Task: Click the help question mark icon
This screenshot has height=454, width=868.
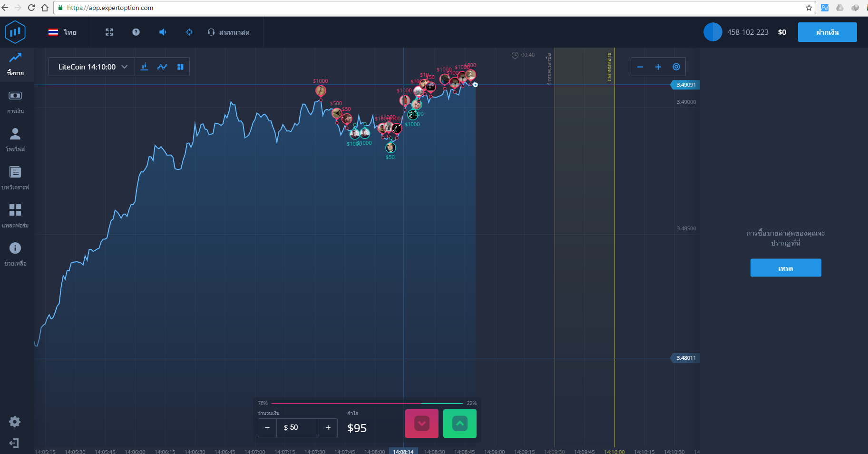Action: click(136, 32)
